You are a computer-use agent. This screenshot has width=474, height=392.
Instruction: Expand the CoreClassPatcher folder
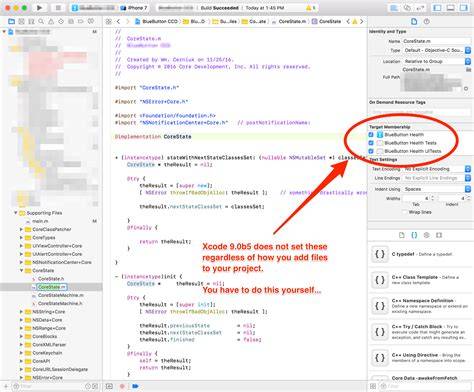pos(21,229)
